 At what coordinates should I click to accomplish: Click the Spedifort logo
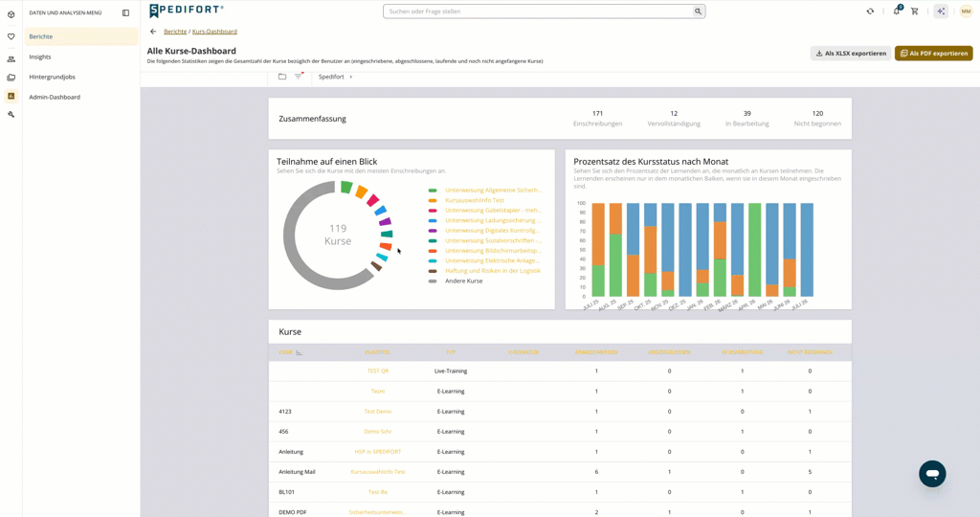187,11
